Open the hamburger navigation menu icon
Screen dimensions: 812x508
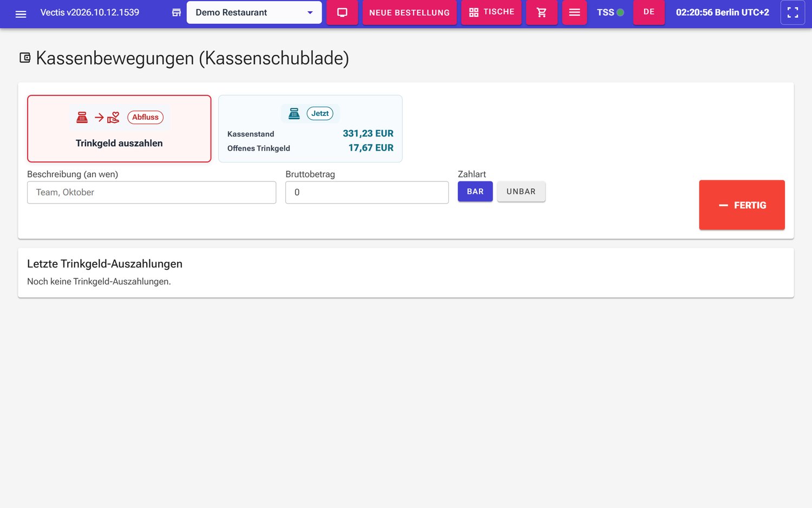(x=21, y=14)
